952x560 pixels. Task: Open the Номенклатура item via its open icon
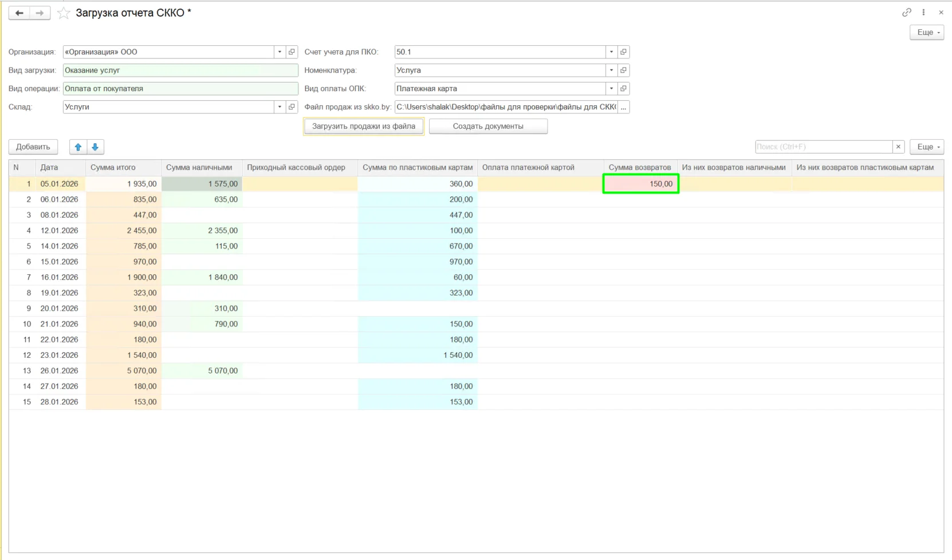point(623,70)
